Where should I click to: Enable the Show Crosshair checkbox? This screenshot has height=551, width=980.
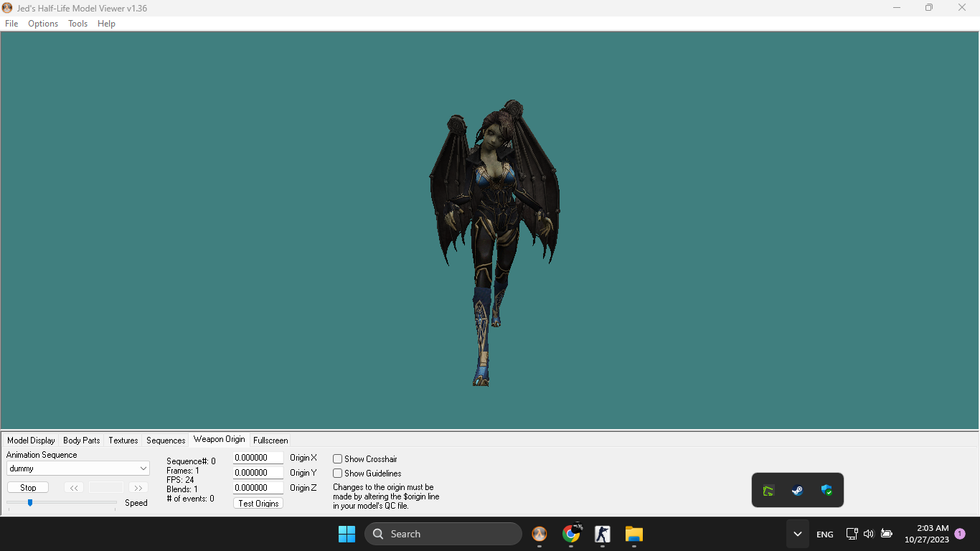click(x=338, y=459)
